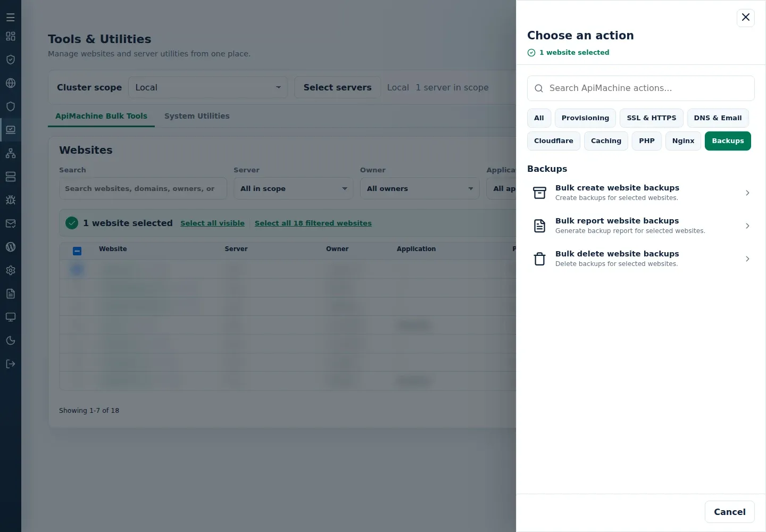766x532 pixels.
Task: Click the plain monitor sidebar icon
Action: pos(11,317)
